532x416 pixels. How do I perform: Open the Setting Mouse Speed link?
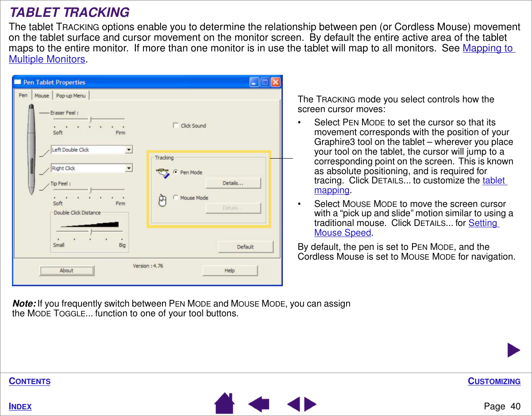tap(407, 228)
